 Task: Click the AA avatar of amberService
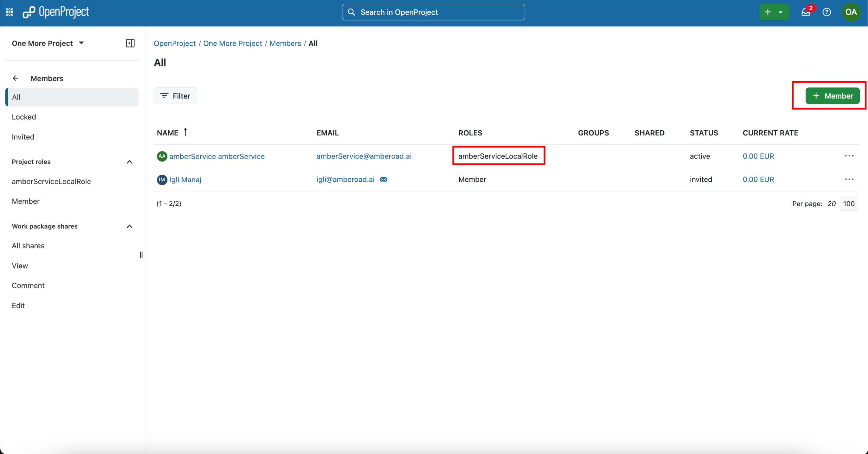pos(162,156)
